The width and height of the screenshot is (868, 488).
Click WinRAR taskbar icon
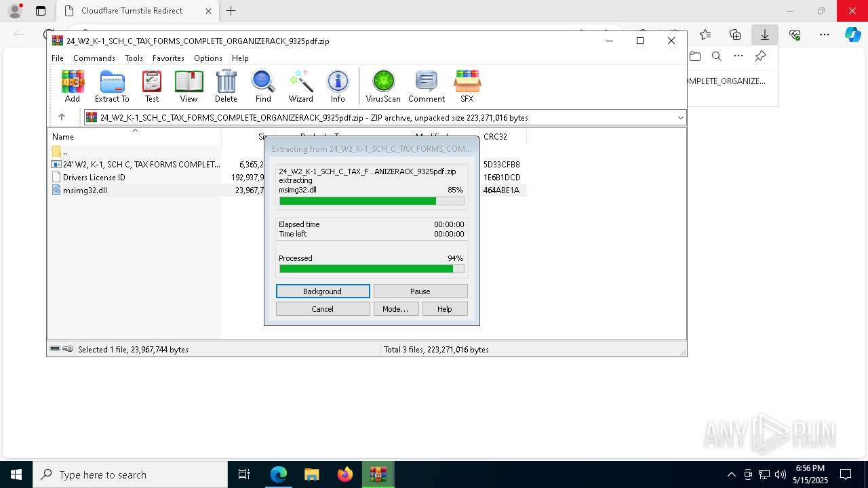[378, 474]
